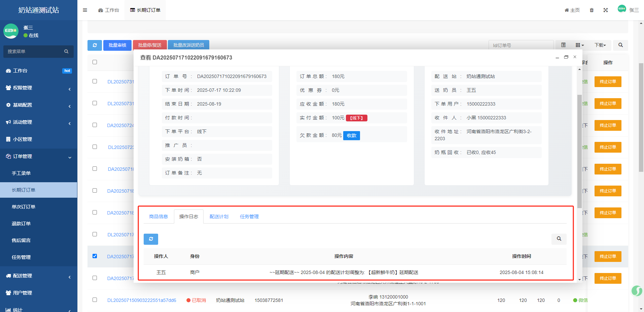Check the checkbox for cancelled order DL20250715

[95, 300]
